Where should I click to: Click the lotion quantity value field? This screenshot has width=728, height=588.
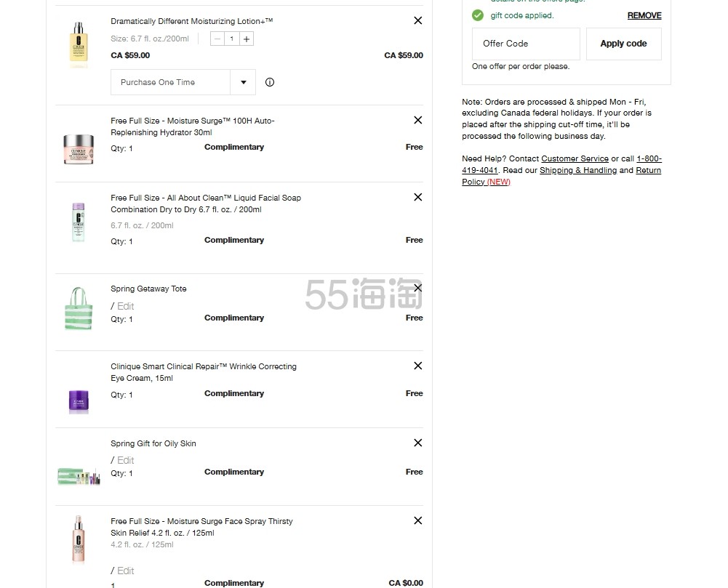[232, 39]
